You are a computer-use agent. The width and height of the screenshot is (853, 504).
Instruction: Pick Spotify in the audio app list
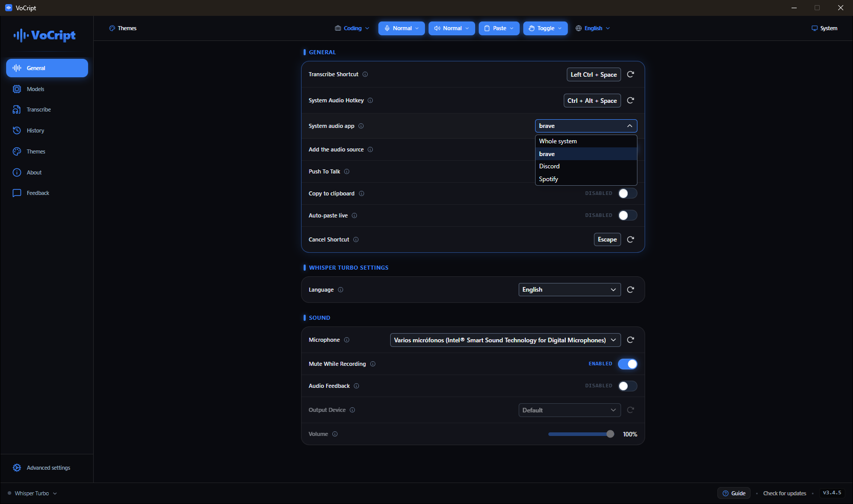(586, 179)
